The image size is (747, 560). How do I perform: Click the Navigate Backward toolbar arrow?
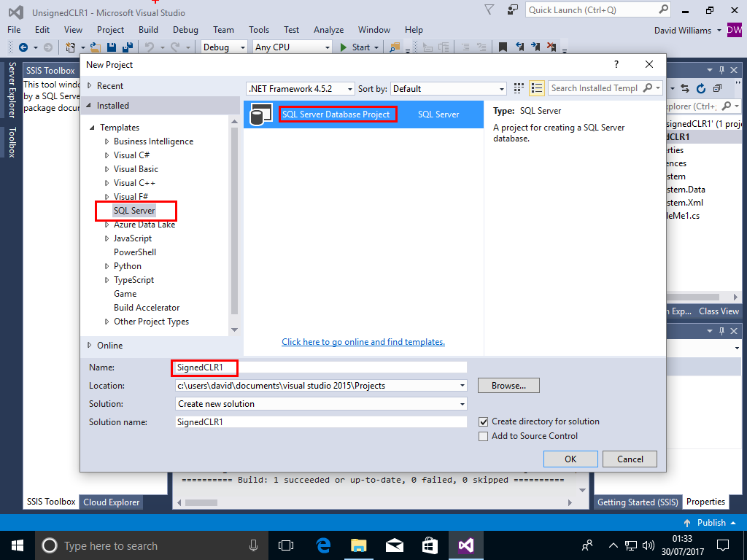point(23,47)
